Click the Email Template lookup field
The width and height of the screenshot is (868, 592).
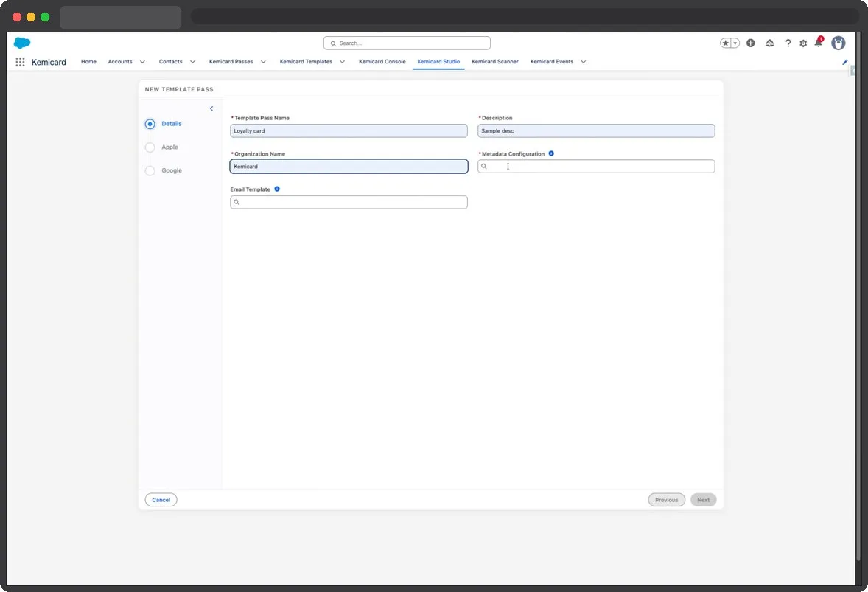(349, 202)
